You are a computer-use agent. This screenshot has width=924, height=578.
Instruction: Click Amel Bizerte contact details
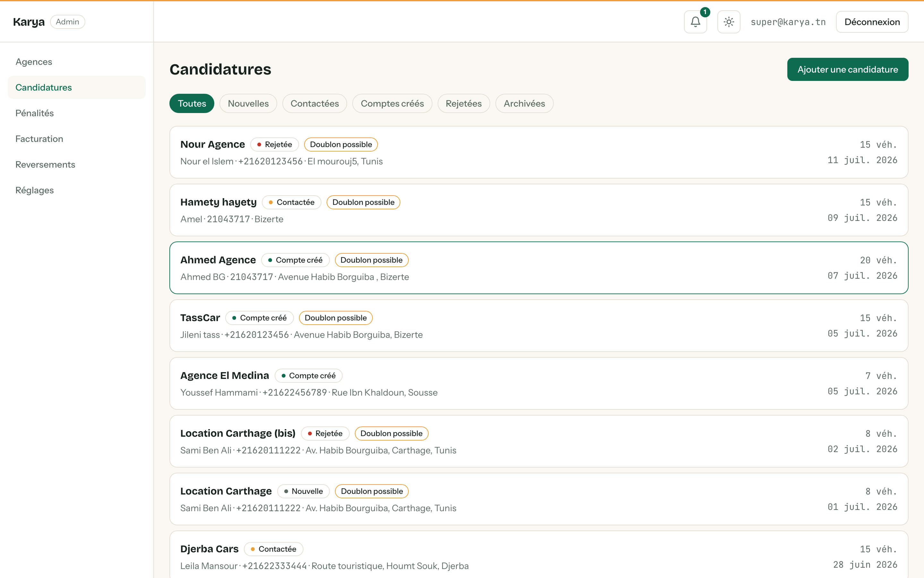click(232, 219)
